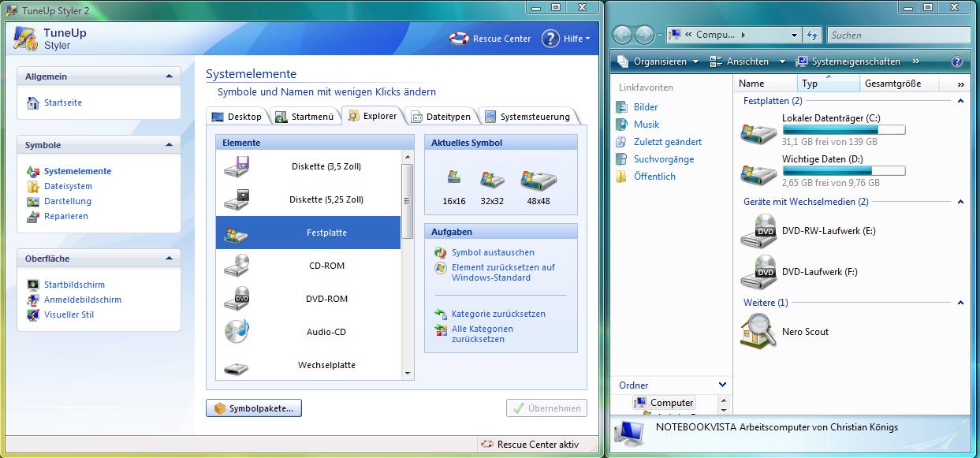Open the Öffentlich favorites link
Viewport: 980px width, 458px height.
click(654, 177)
